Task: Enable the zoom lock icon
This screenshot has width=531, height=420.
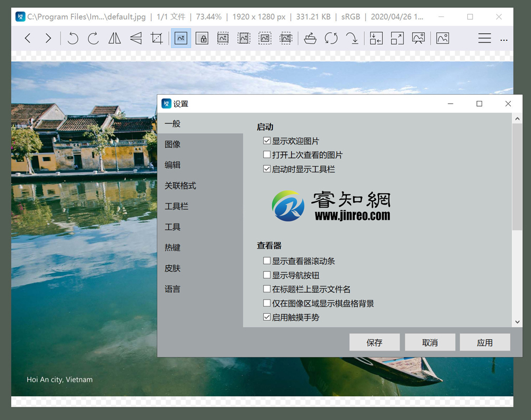Action: tap(202, 38)
